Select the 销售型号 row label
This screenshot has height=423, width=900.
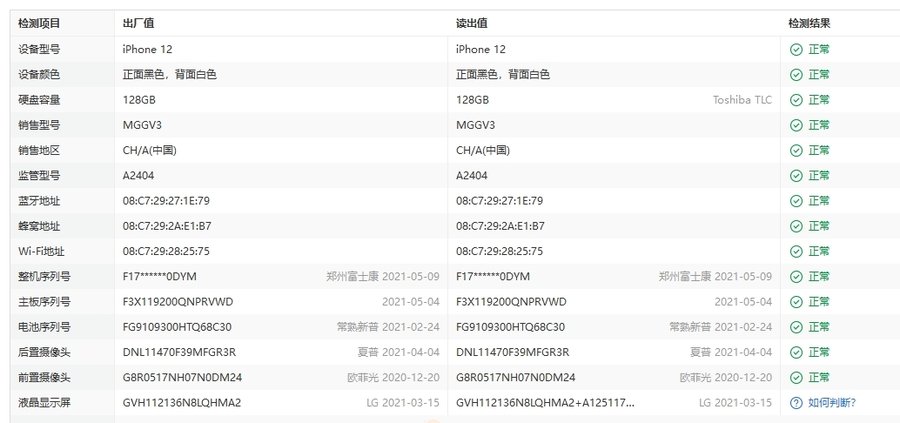pyautogui.click(x=39, y=125)
